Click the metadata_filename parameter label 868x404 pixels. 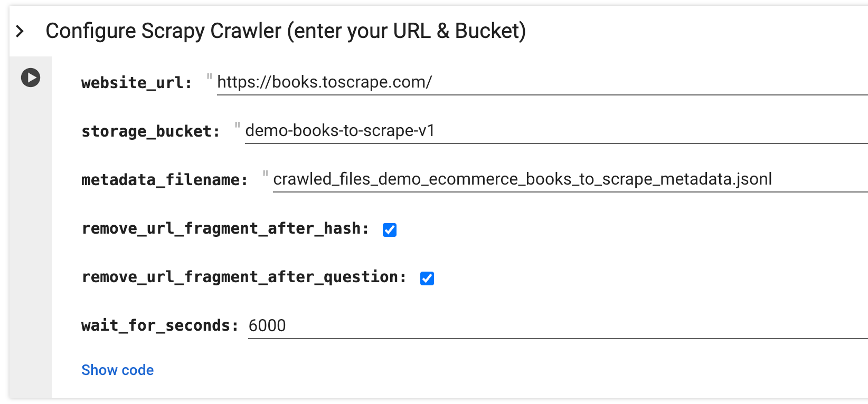[164, 180]
